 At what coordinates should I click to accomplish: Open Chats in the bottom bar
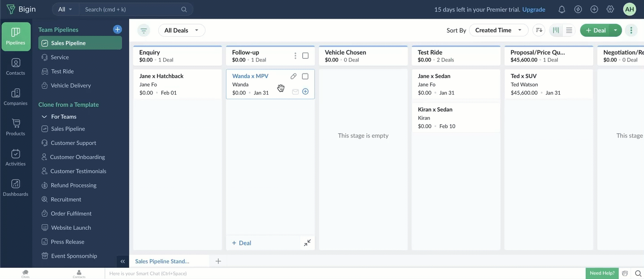pyautogui.click(x=25, y=274)
